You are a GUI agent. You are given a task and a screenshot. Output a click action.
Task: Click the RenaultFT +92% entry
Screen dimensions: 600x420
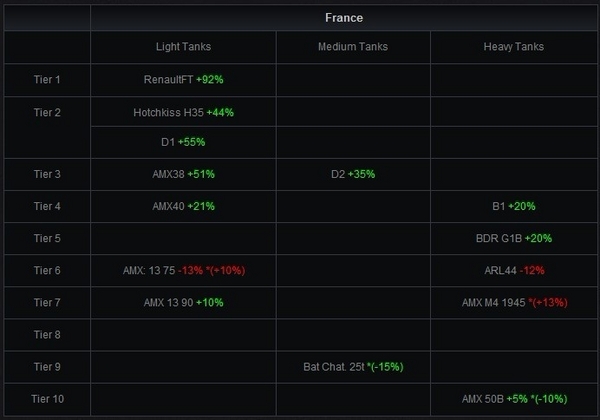click(x=183, y=79)
